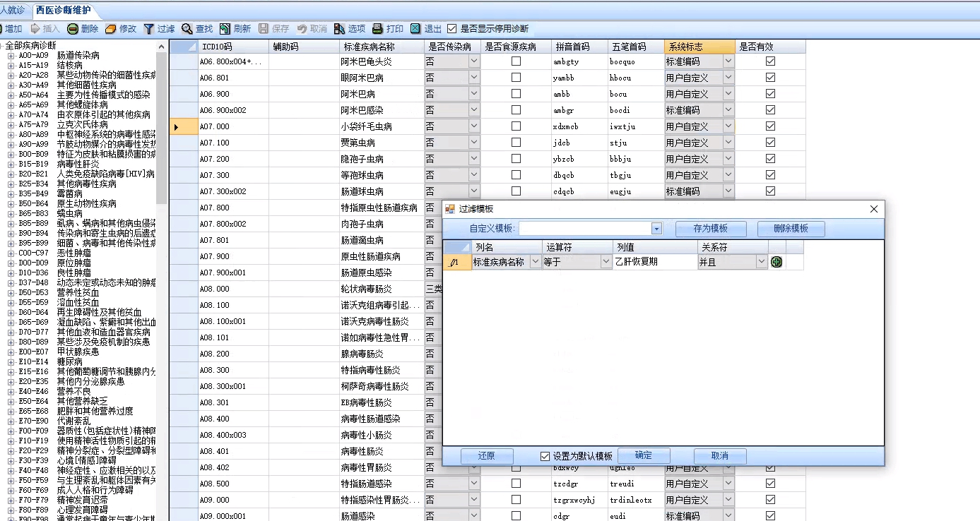Image resolution: width=980 pixels, height=521 pixels.
Task: Open the 列名 dropdown showing 标准疾病名称
Action: [x=536, y=262]
